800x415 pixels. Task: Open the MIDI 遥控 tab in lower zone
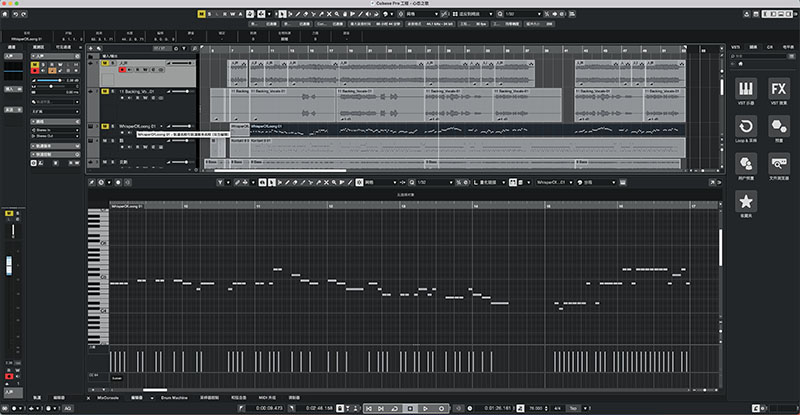pos(267,398)
